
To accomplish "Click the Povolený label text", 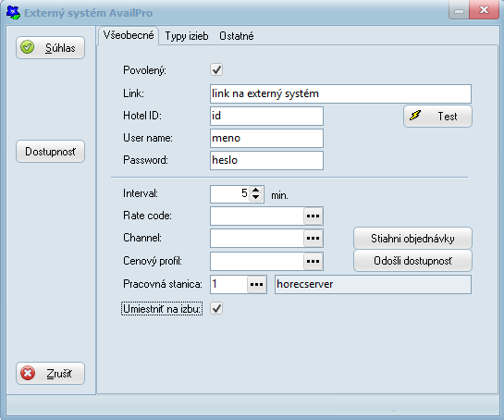I will pos(144,70).
